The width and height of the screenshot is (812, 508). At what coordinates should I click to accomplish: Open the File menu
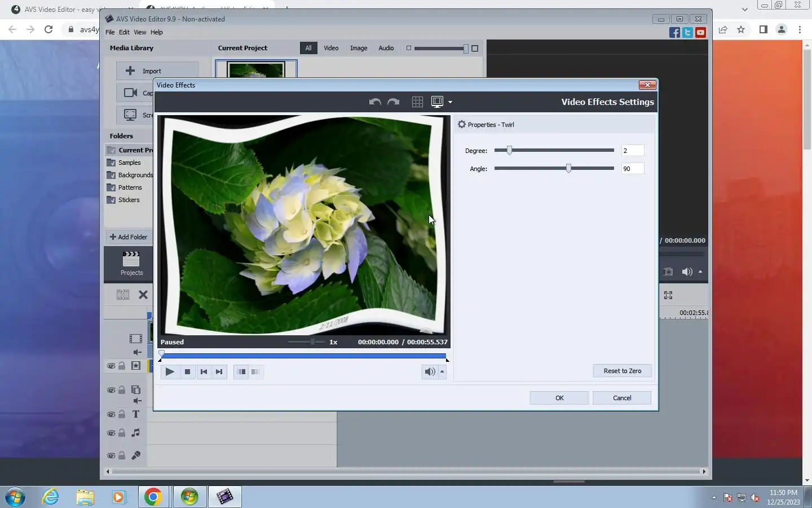click(x=110, y=32)
